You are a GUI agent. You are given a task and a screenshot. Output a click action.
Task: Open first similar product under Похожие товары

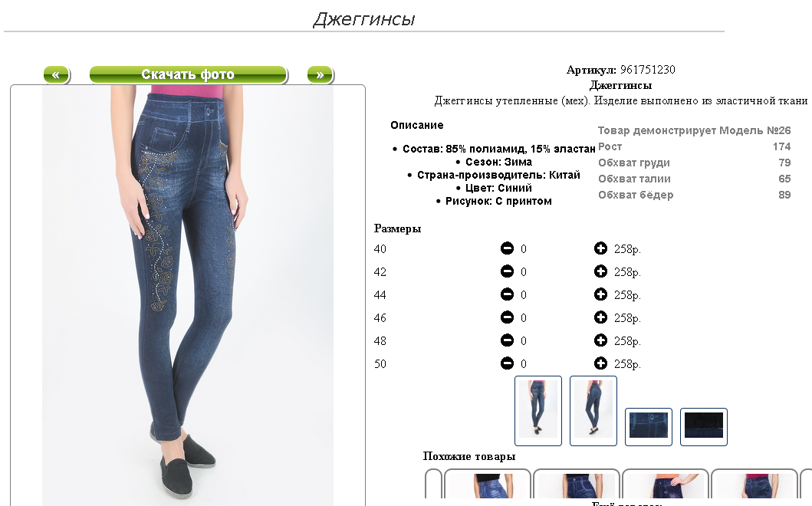(x=488, y=485)
